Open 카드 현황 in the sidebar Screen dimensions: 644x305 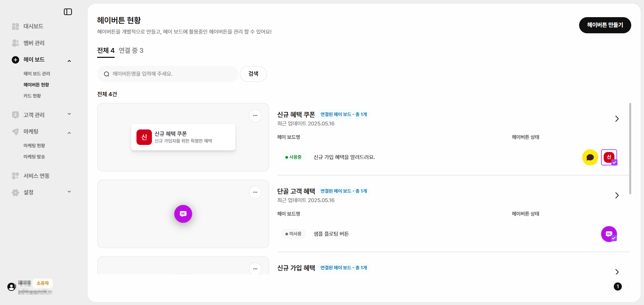32,96
